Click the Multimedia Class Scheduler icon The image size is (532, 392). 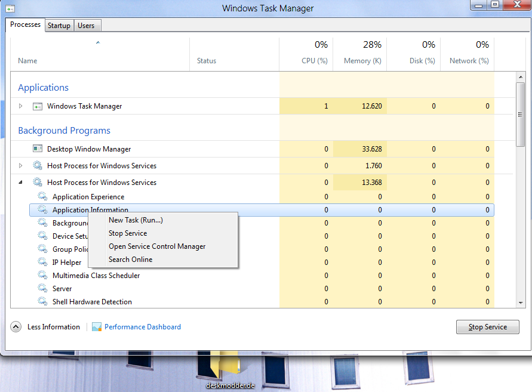(42, 275)
